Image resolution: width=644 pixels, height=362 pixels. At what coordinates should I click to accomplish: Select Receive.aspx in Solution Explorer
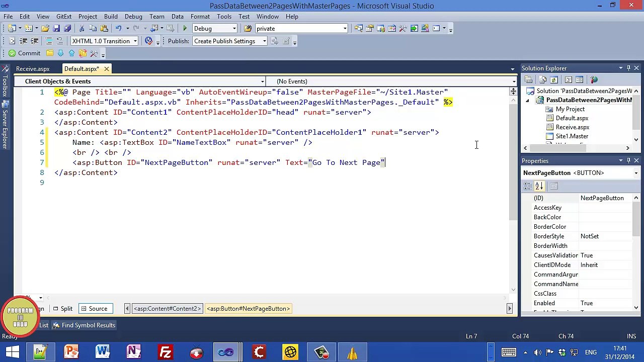(x=573, y=127)
